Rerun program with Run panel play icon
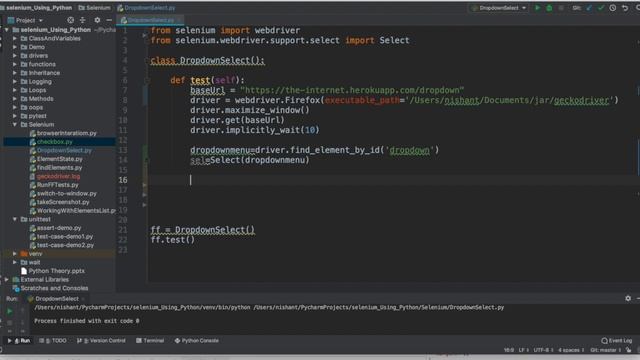The height and width of the screenshot is (360, 640). [9, 311]
